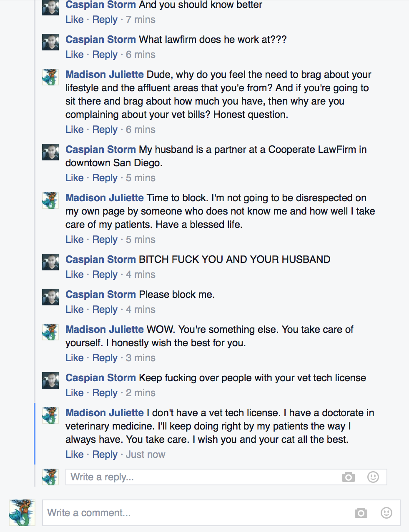
Task: Click the 'Just now' timestamp
Action: pos(146,455)
